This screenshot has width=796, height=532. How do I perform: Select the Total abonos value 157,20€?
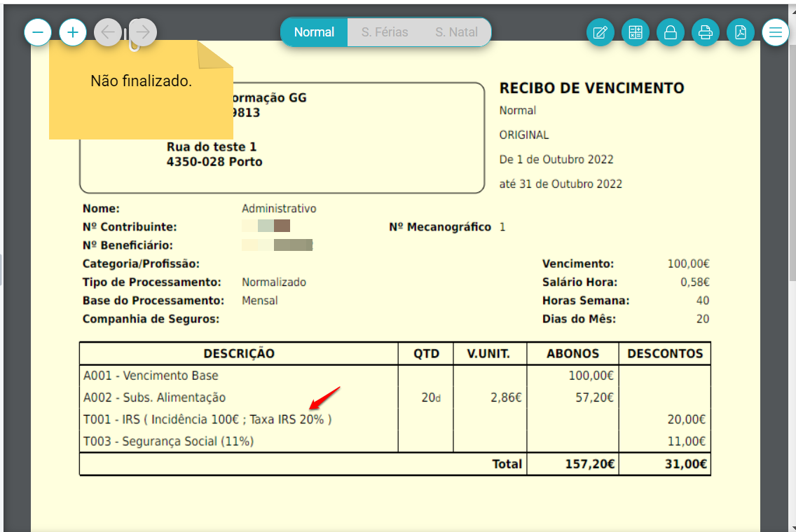coord(587,463)
